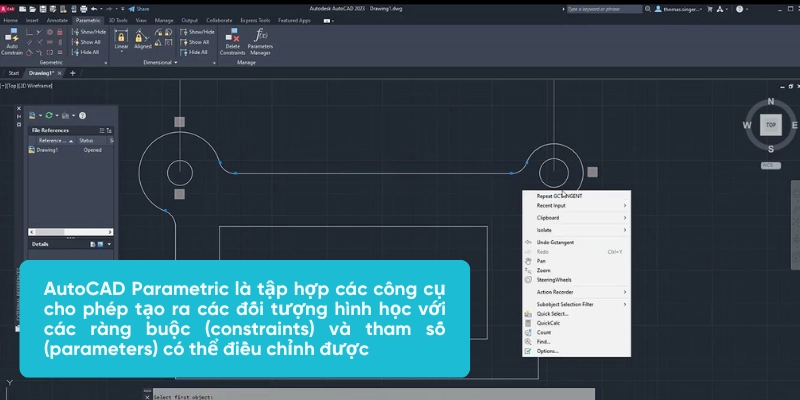This screenshot has height=400, width=800.
Task: Click the Open folder icon in quick access
Action: click(33, 9)
